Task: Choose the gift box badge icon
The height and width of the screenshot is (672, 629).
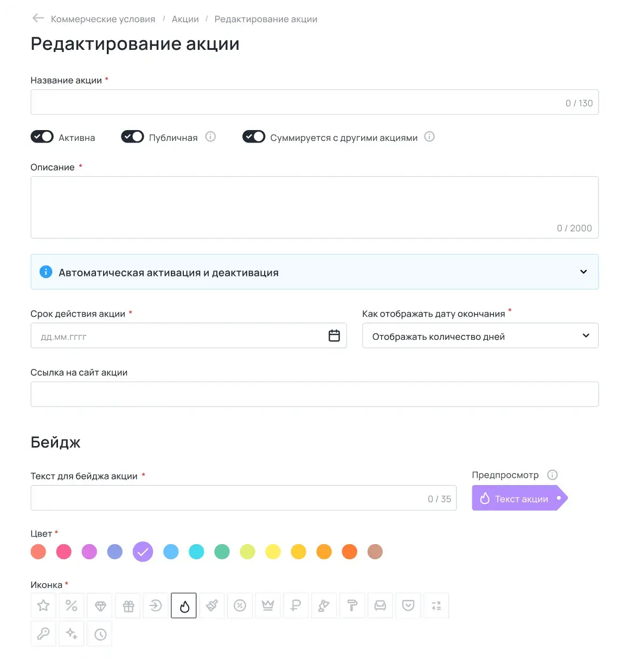Action: point(128,605)
